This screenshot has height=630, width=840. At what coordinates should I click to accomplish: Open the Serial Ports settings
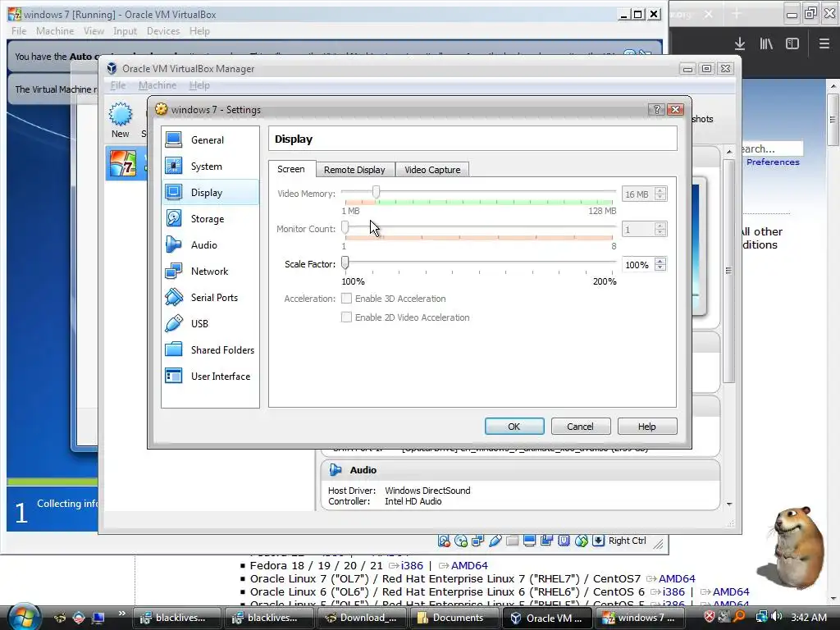pyautogui.click(x=210, y=297)
